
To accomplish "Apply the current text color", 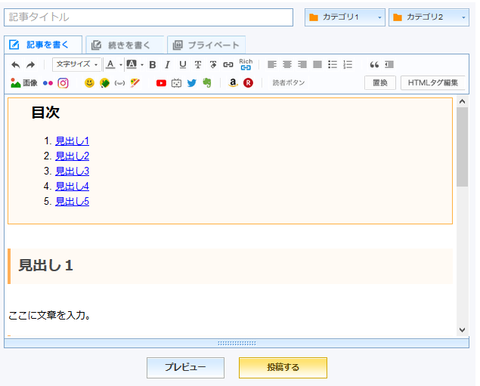I will (x=110, y=64).
